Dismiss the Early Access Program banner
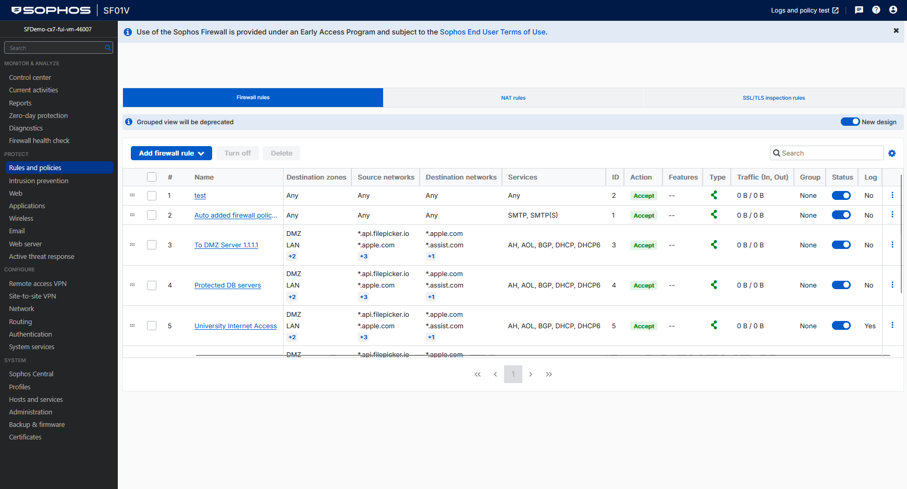907x489 pixels. [896, 31]
